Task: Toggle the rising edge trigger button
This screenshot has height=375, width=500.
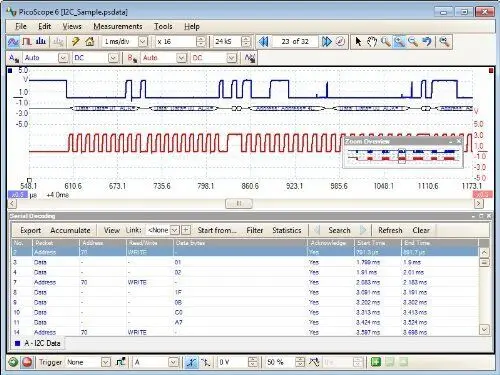Action: [191, 362]
